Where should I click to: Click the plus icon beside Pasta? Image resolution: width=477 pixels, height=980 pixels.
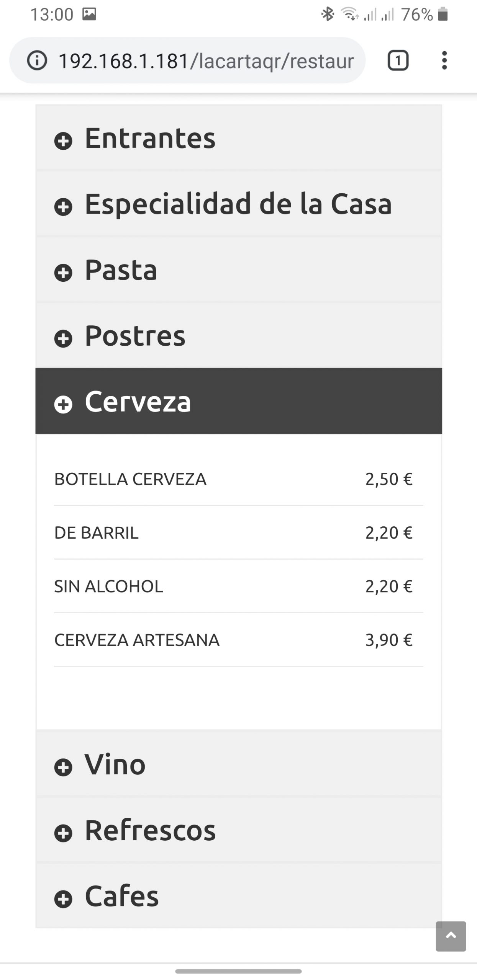click(x=63, y=273)
